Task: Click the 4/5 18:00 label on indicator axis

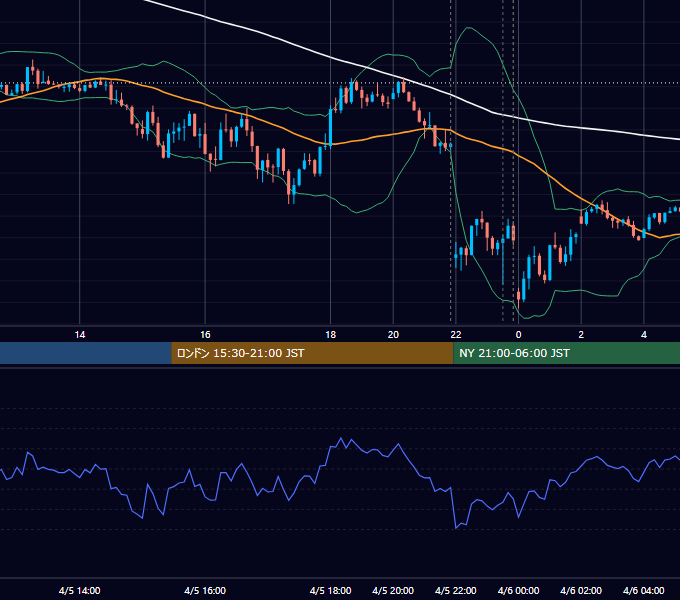Action: pos(330,590)
